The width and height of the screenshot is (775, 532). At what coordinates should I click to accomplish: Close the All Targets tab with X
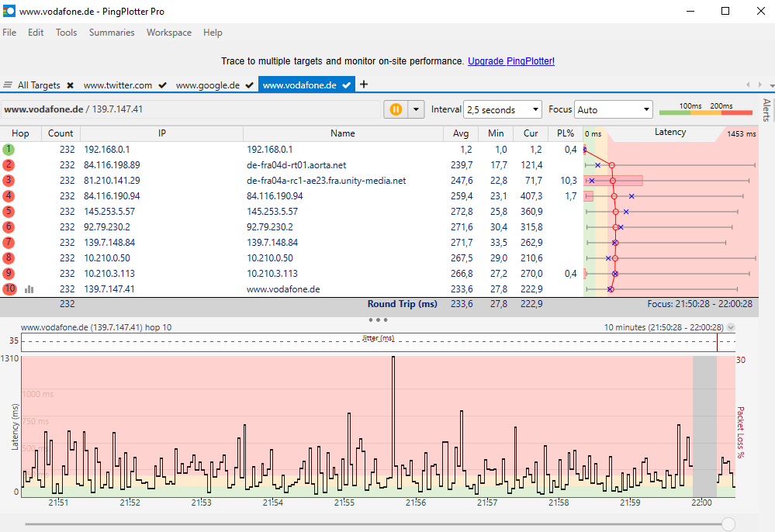click(x=70, y=85)
